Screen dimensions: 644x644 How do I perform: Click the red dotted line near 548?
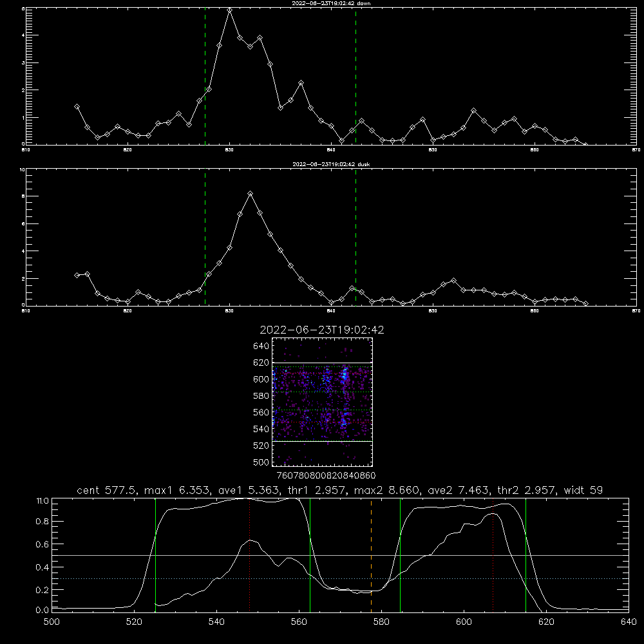pos(249,555)
